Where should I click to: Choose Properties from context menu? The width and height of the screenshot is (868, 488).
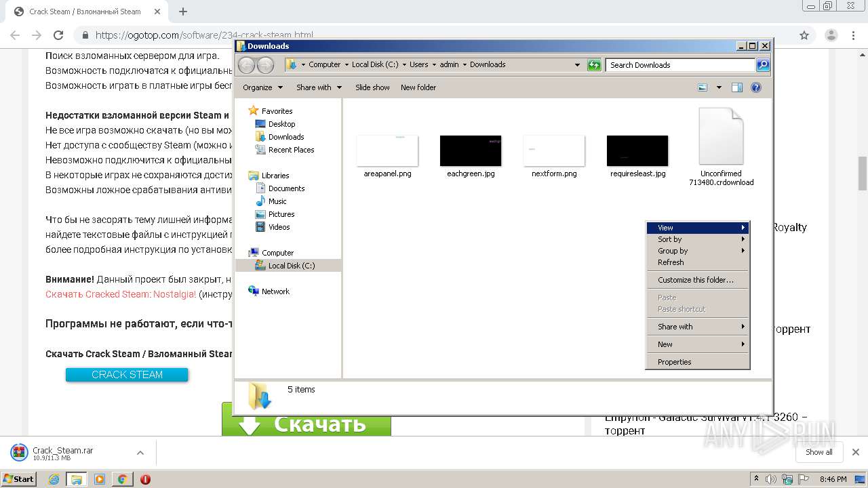tap(697, 362)
